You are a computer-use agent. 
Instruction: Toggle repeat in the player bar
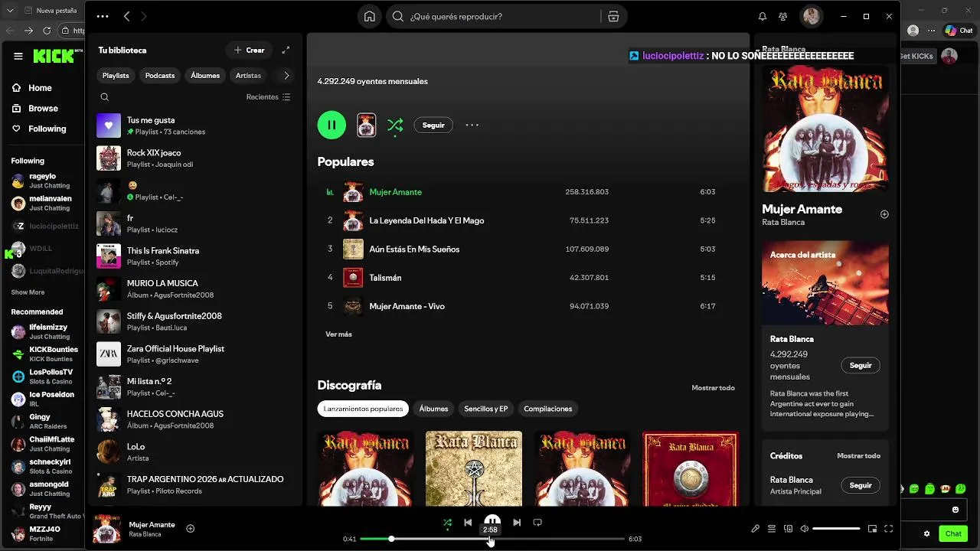coord(537,523)
